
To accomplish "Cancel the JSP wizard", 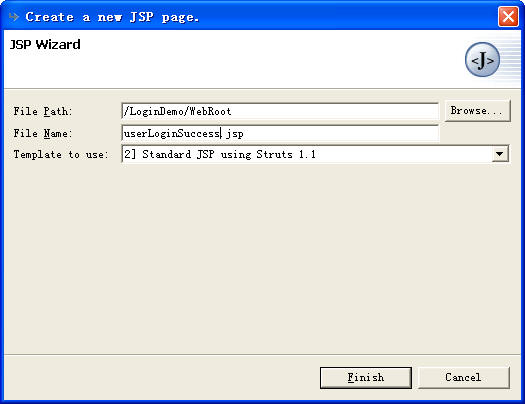I will coord(463,378).
